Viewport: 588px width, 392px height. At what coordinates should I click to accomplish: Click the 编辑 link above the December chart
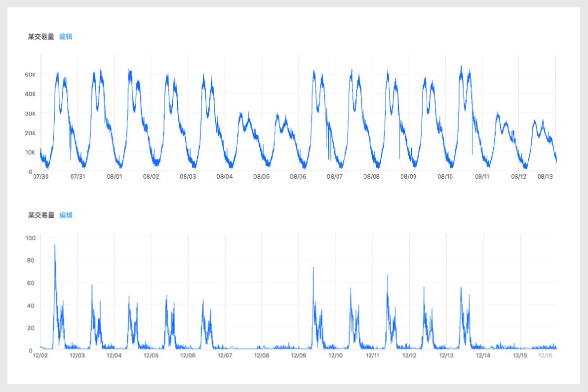coord(66,215)
